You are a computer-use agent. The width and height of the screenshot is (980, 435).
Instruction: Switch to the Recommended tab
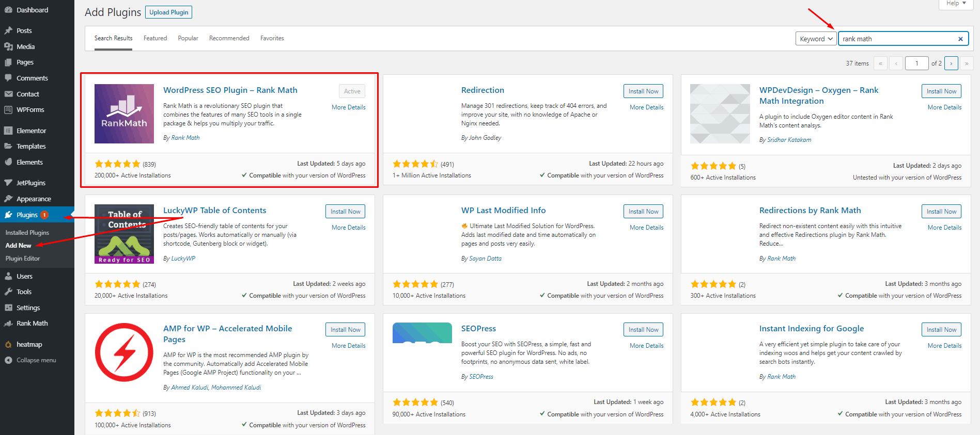[x=229, y=38]
